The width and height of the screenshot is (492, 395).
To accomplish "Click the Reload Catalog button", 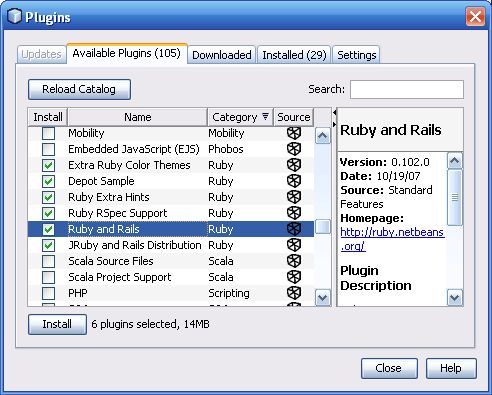I will (79, 89).
